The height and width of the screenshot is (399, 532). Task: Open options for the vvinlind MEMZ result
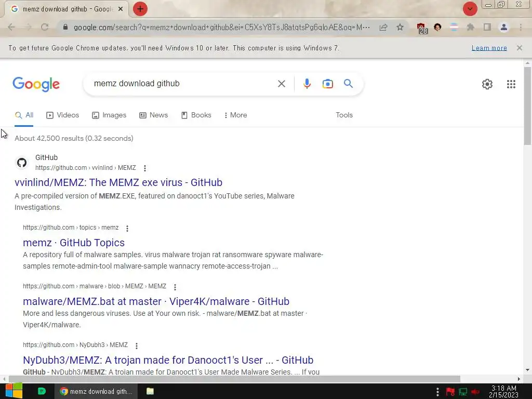point(145,168)
